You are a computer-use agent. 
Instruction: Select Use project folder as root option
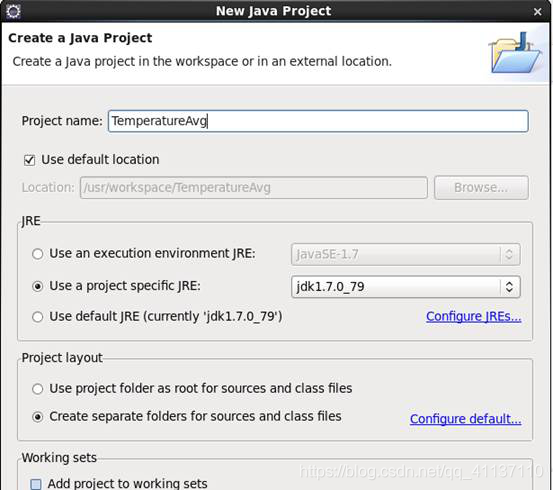38,389
